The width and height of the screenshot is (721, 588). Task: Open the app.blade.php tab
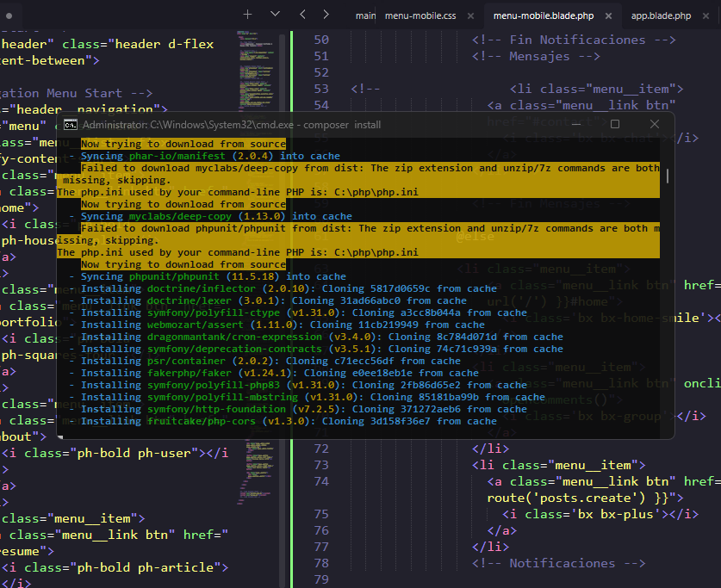(x=661, y=15)
